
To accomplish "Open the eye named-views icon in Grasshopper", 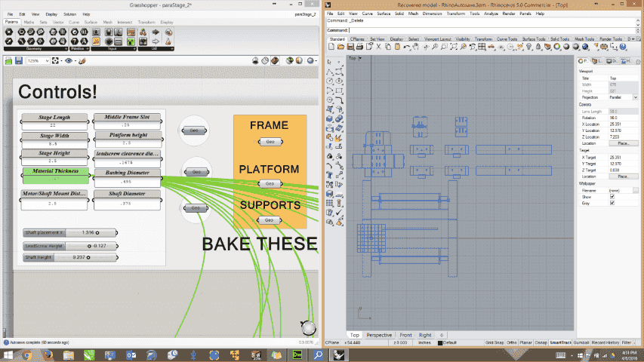I will point(69,61).
